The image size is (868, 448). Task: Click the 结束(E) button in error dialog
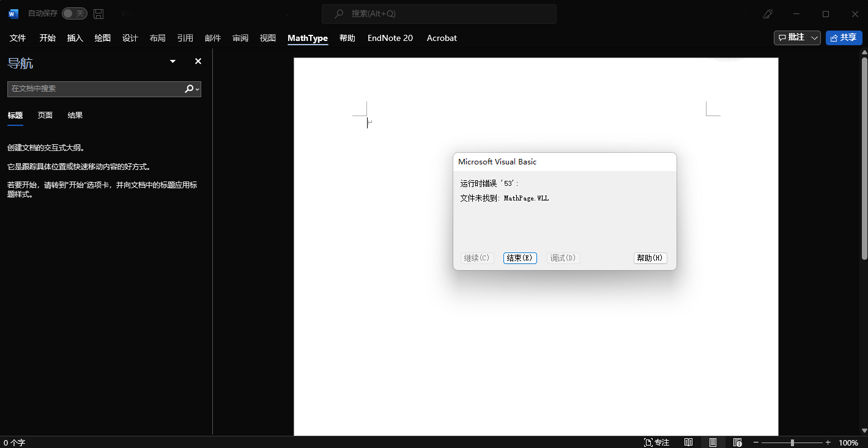click(x=520, y=258)
